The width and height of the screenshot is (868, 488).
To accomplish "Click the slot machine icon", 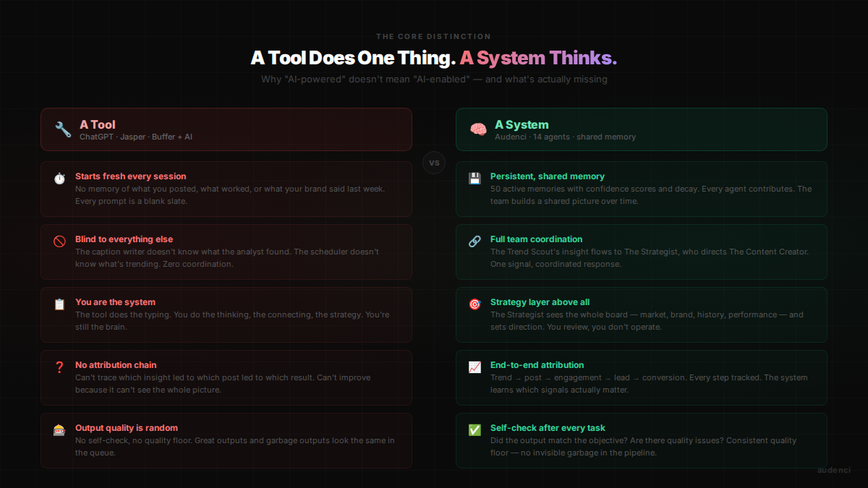I will pos(59,430).
